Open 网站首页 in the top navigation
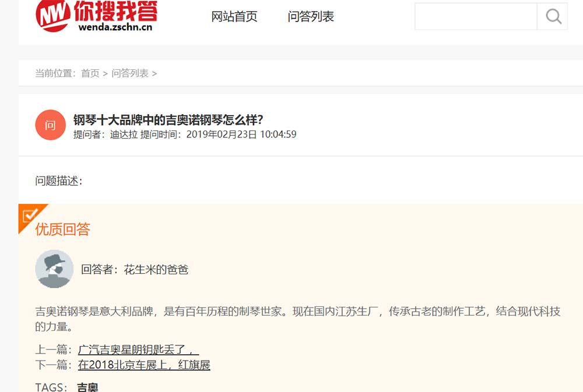Image resolution: width=583 pixels, height=392 pixels. 234,17
